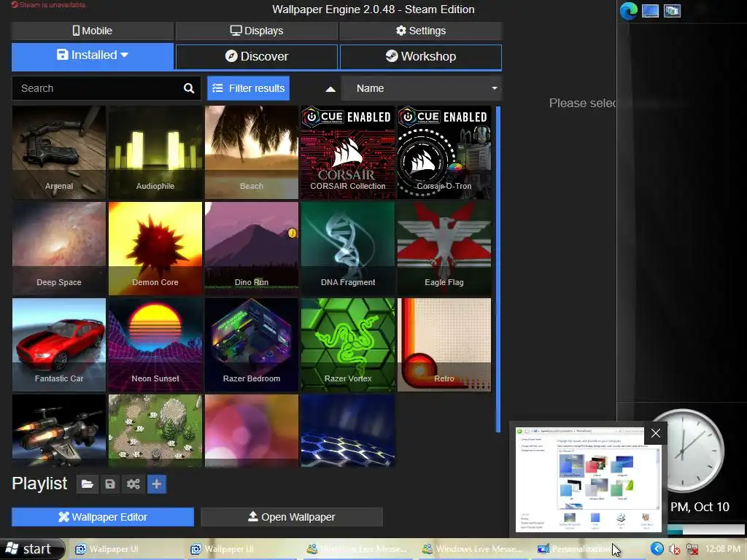Select the Retro wallpaper
The image size is (747, 560).
pyautogui.click(x=444, y=345)
